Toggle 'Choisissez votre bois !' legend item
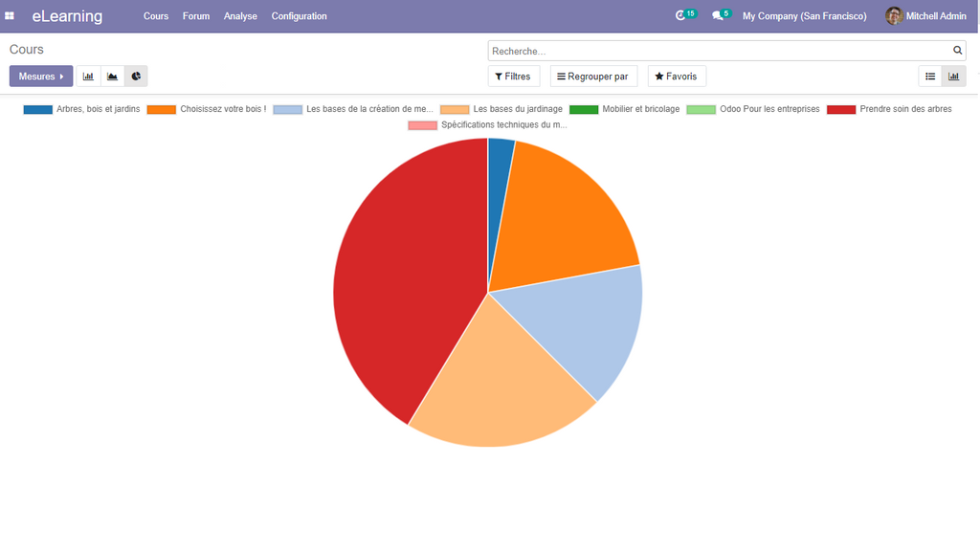The height and width of the screenshot is (551, 980). pos(208,109)
